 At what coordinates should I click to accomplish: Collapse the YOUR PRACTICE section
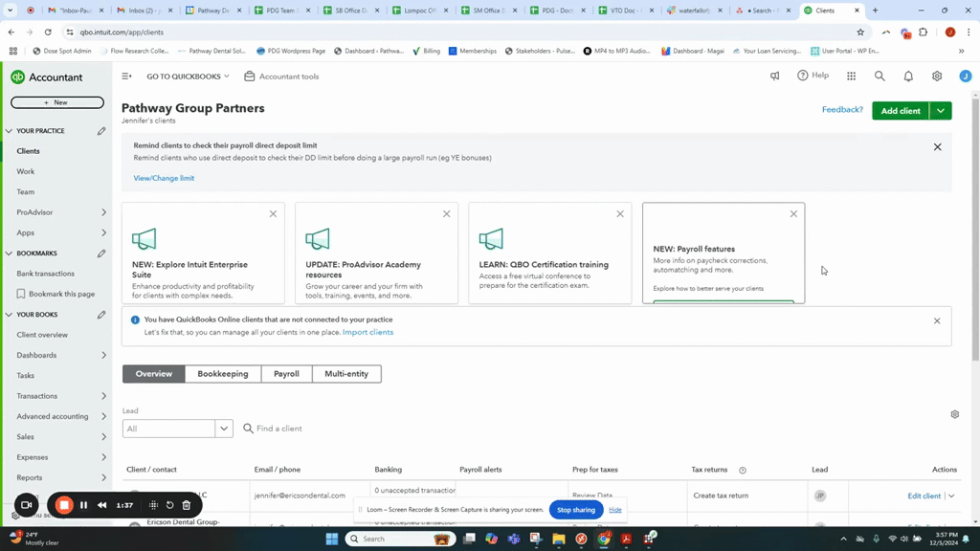[x=9, y=131]
